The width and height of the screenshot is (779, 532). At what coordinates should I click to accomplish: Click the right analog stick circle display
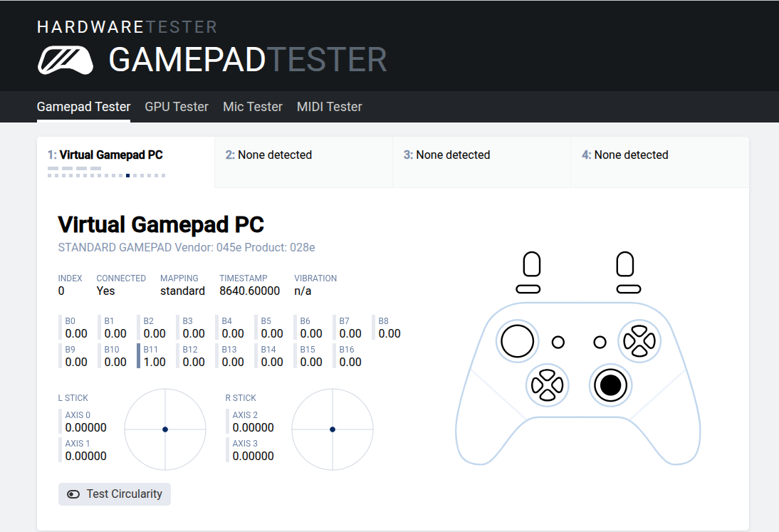[333, 429]
